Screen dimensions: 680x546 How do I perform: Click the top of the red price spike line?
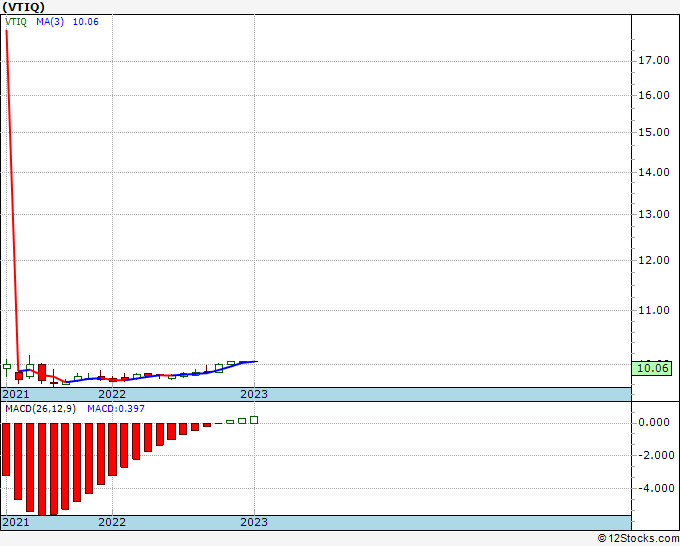(x=7, y=31)
